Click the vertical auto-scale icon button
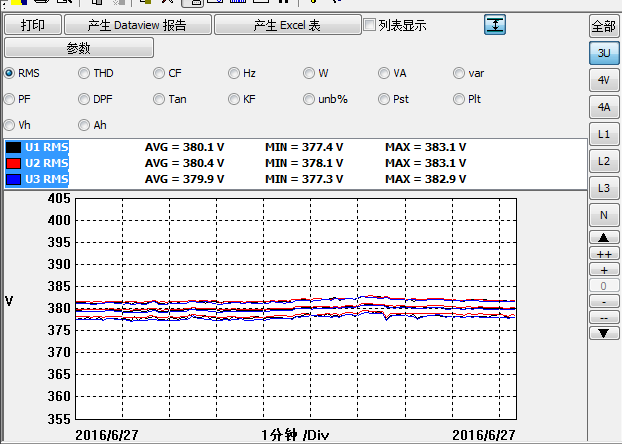This screenshot has height=444, width=622. (x=495, y=25)
